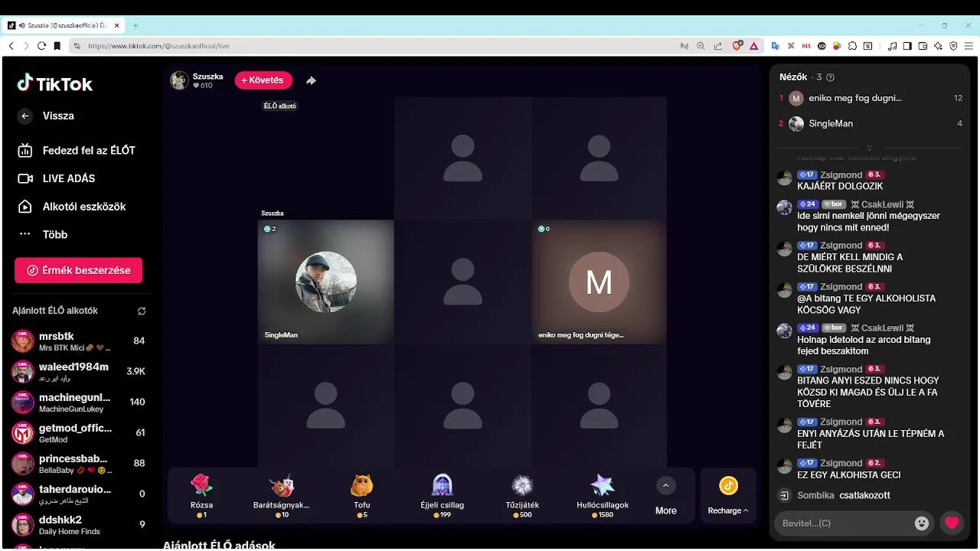Image resolution: width=980 pixels, height=551 pixels.
Task: Focus the Bevitel chat input field
Action: 842,523
